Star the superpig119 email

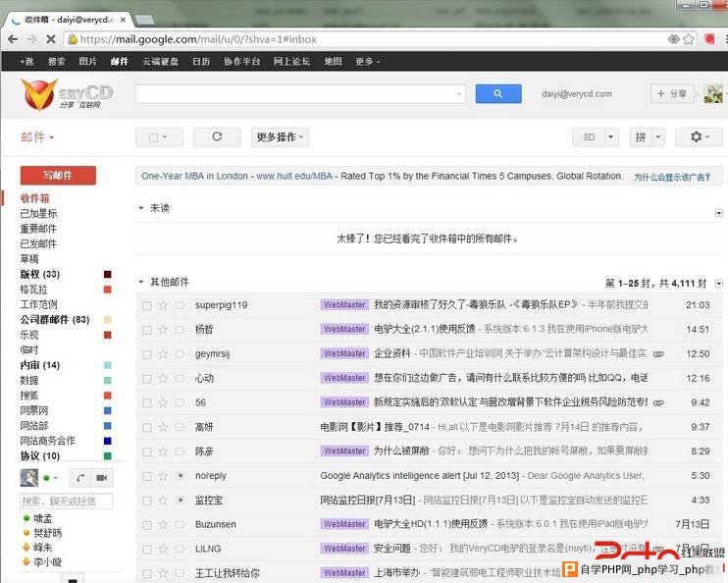coord(163,305)
